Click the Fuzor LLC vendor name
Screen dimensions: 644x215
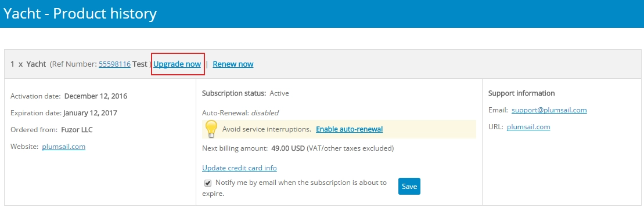[x=77, y=130]
